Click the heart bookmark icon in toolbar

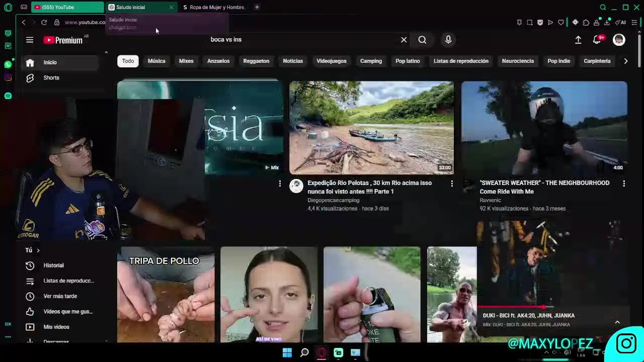(x=561, y=22)
